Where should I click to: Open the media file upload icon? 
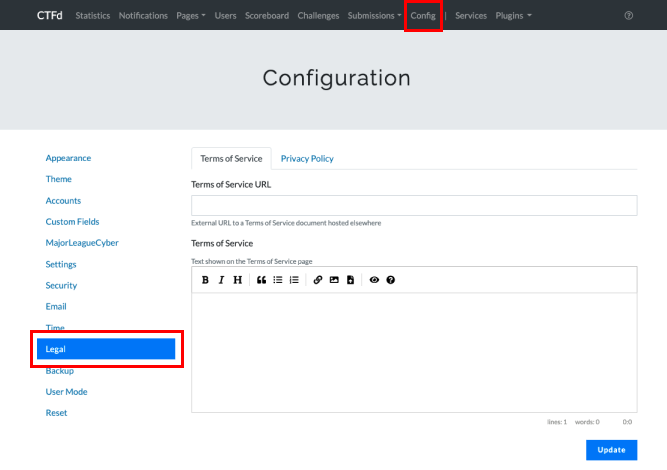350,280
